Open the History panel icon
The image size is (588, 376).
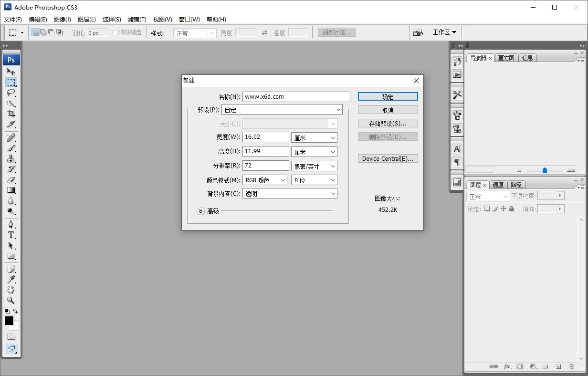[x=457, y=62]
